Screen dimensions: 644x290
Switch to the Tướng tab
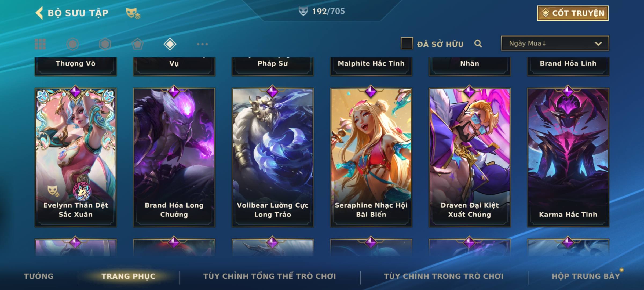(39, 276)
